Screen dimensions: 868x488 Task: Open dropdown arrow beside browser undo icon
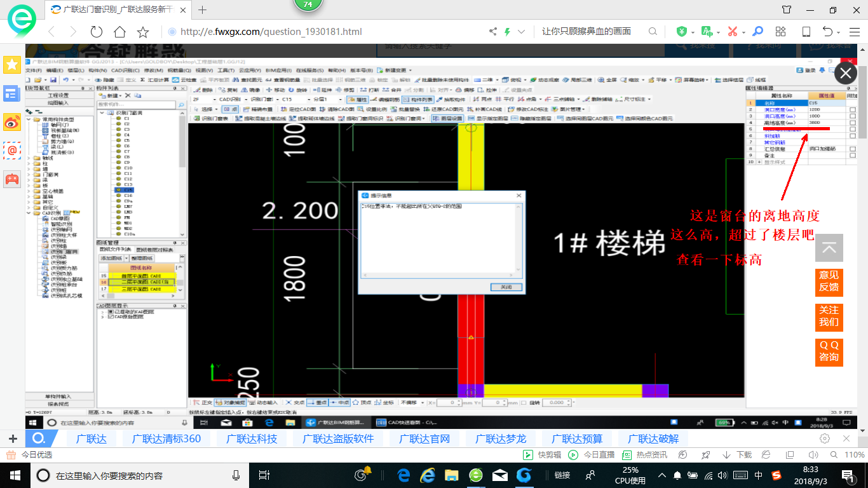click(838, 32)
